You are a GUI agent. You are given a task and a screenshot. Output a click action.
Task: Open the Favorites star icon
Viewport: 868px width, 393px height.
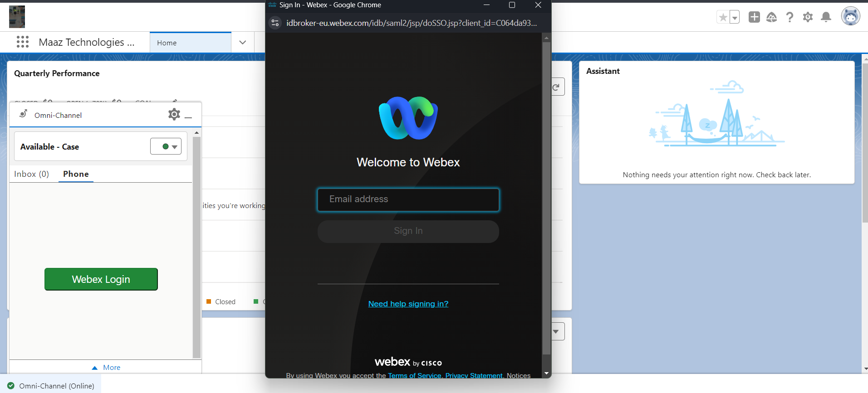click(723, 17)
